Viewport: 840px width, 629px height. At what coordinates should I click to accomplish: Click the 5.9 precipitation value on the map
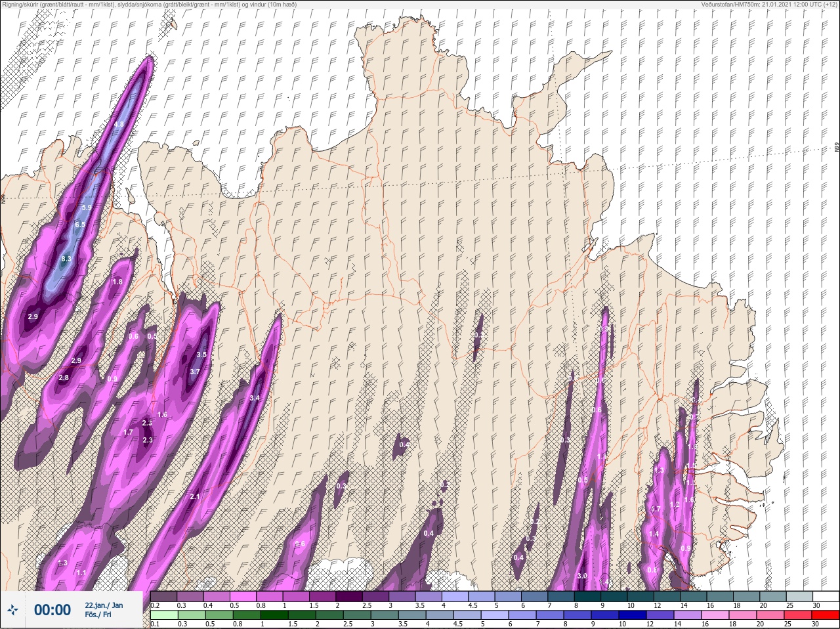[87, 207]
